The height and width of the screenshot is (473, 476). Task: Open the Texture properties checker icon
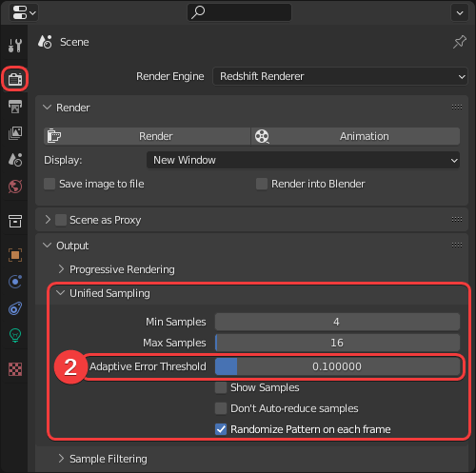coord(15,369)
